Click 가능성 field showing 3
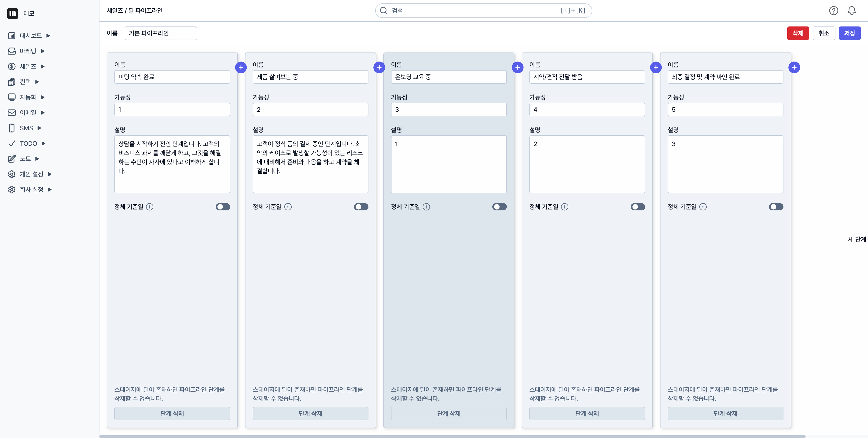 tap(449, 109)
